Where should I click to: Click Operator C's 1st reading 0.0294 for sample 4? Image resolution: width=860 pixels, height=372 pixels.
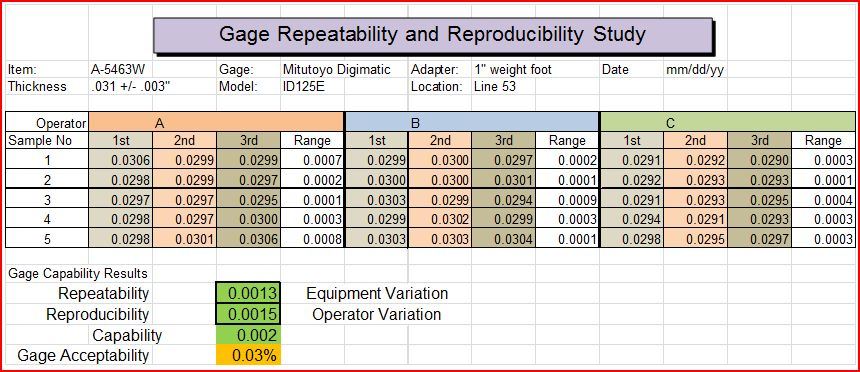pyautogui.click(x=632, y=219)
